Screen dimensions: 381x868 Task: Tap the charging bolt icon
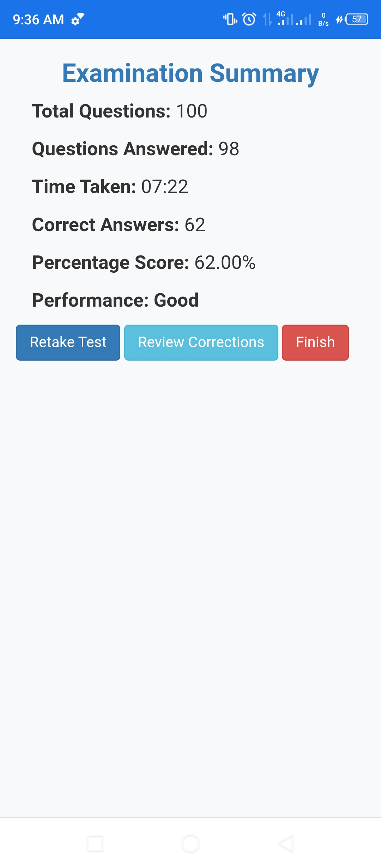[339, 19]
